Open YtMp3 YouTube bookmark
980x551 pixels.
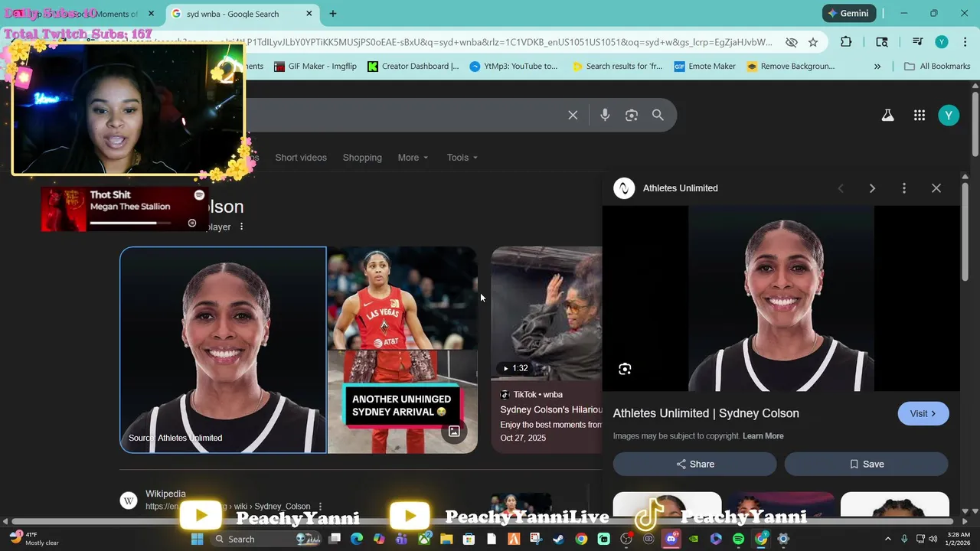click(514, 67)
